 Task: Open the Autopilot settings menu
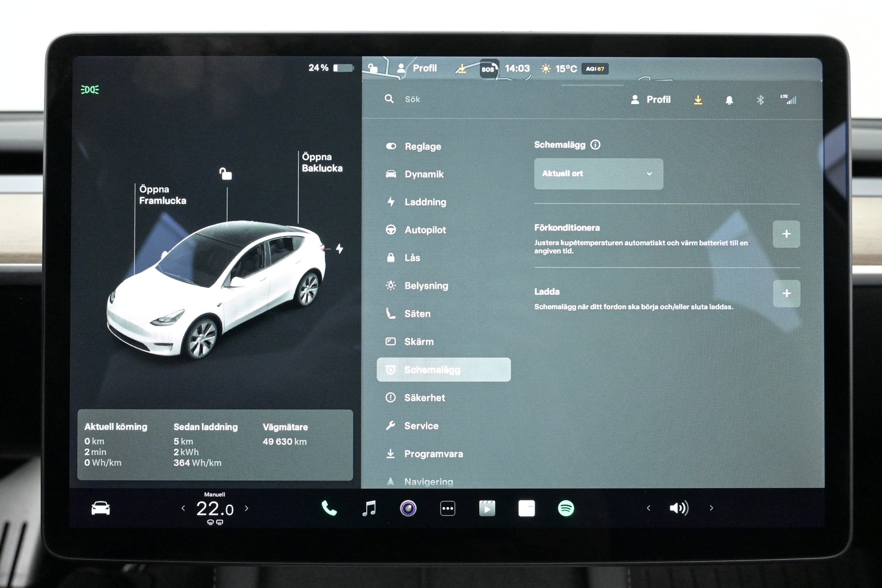point(425,230)
